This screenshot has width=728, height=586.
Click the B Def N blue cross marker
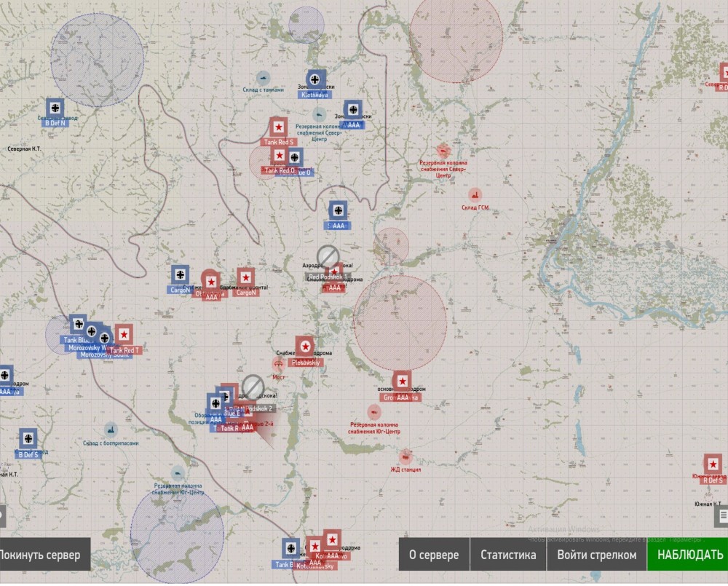[x=55, y=108]
